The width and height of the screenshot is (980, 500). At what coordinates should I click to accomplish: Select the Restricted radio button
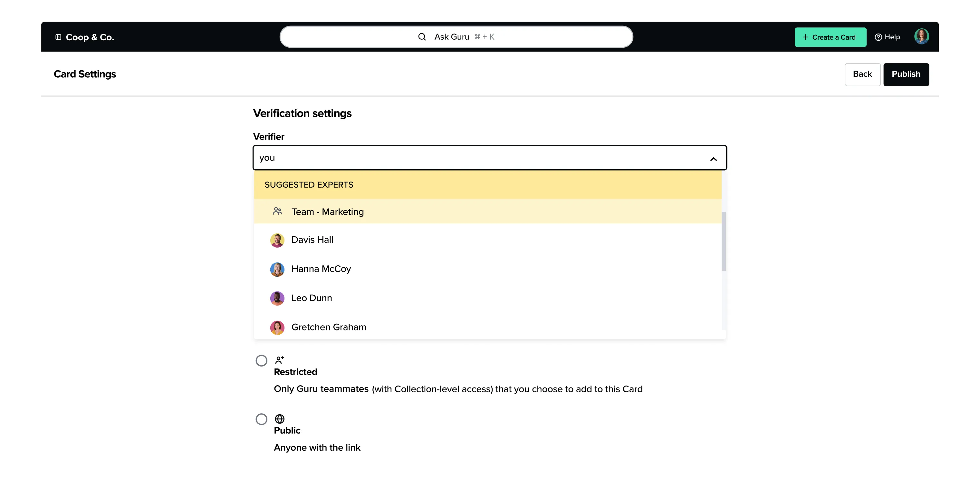[x=261, y=361]
